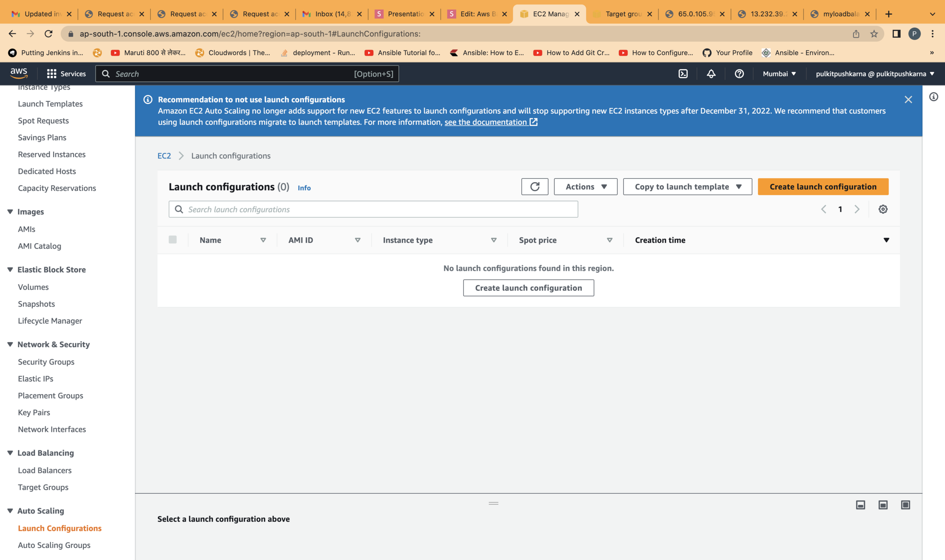This screenshot has height=560, width=945.
Task: Switch to the Target groups browser tab
Action: click(623, 14)
